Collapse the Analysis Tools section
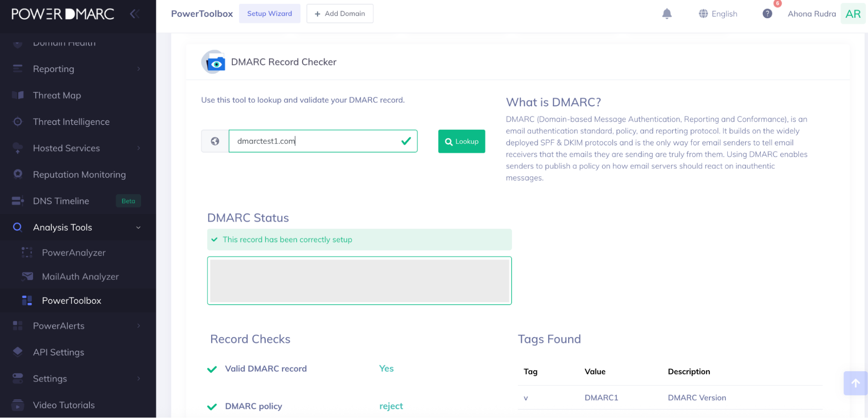Image resolution: width=868 pixels, height=418 pixels. 138,227
